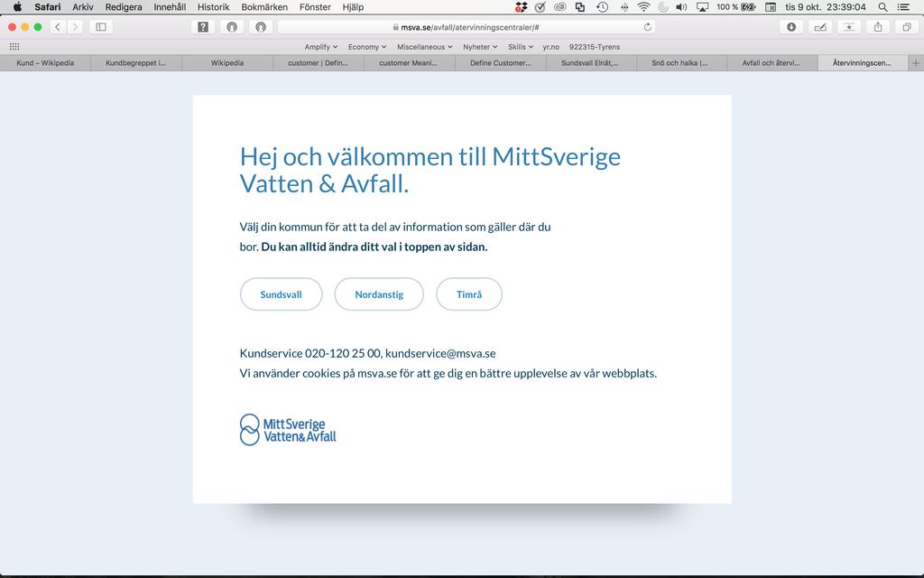Select the Återvinningscen... tab

pos(864,63)
